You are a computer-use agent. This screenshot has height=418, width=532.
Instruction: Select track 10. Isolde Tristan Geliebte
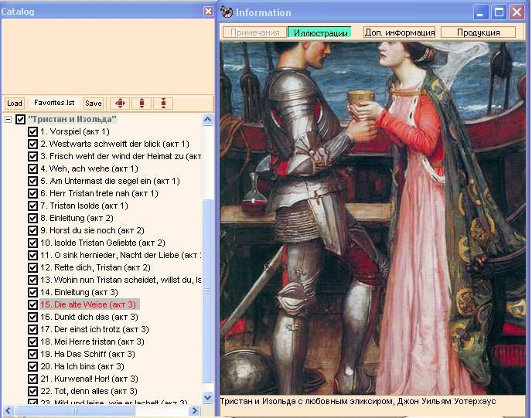tap(103, 243)
